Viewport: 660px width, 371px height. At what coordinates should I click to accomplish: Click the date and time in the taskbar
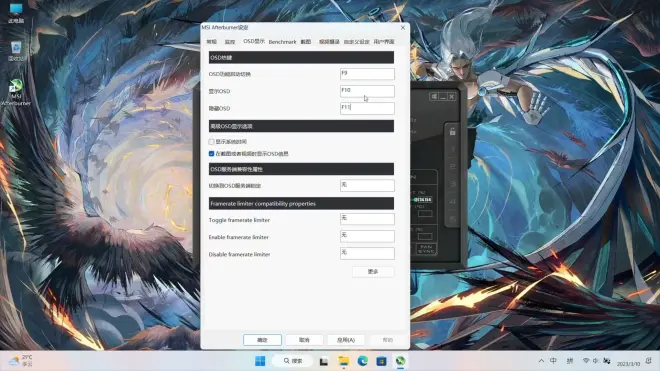click(628, 363)
